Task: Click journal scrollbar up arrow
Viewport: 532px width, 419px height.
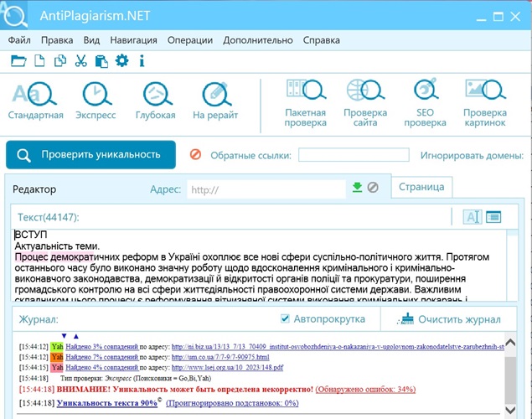Action: pos(510,343)
